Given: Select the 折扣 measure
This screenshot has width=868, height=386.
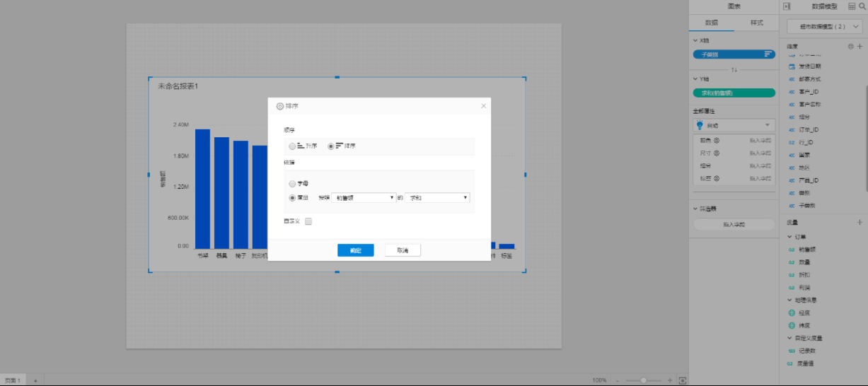Looking at the screenshot, I should tap(804, 274).
